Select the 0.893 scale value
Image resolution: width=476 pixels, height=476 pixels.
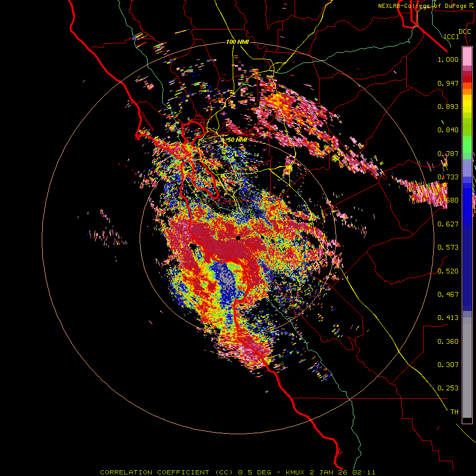[x=448, y=106]
